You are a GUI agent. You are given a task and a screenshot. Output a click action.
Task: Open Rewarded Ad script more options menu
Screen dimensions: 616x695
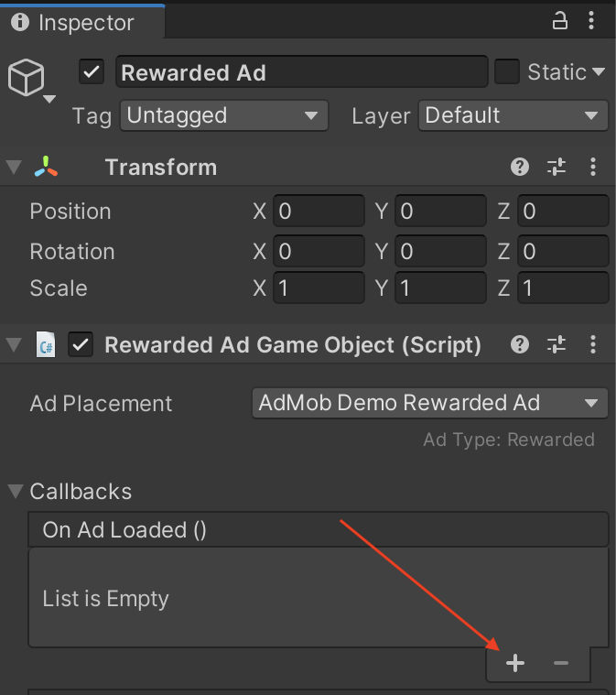(x=593, y=344)
